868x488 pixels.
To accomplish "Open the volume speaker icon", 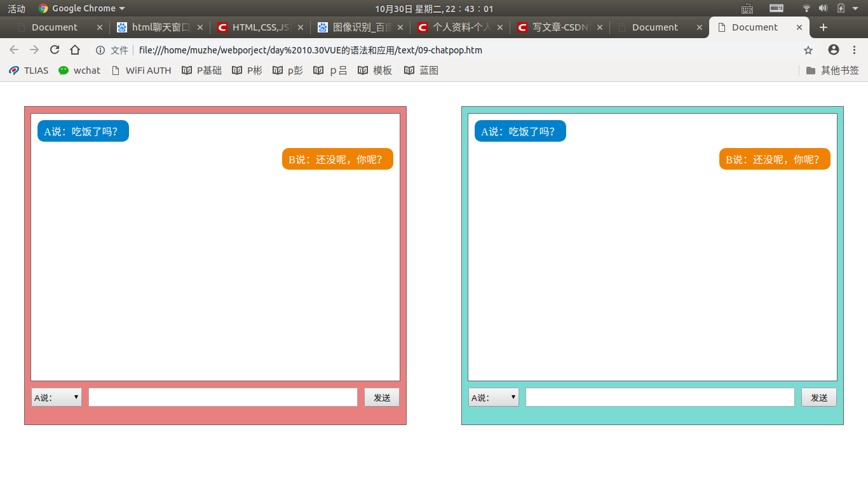I will point(823,8).
